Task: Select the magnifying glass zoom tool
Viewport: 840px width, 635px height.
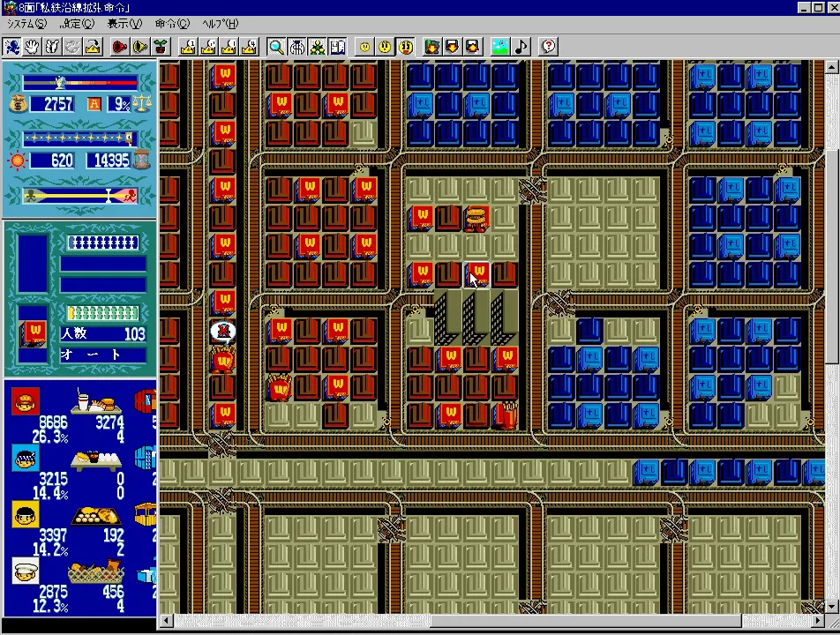Action: [x=275, y=47]
